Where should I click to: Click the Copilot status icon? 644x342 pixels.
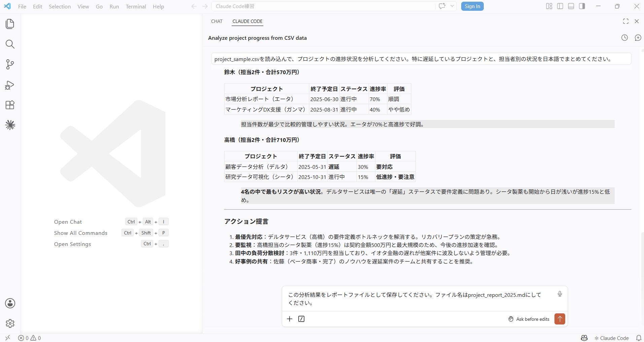[584, 338]
